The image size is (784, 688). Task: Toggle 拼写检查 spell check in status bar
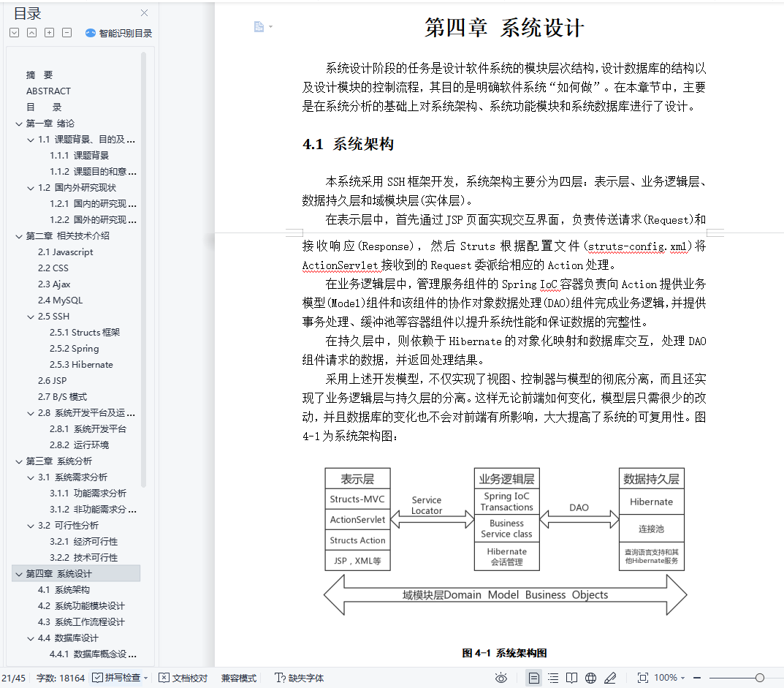click(x=116, y=678)
